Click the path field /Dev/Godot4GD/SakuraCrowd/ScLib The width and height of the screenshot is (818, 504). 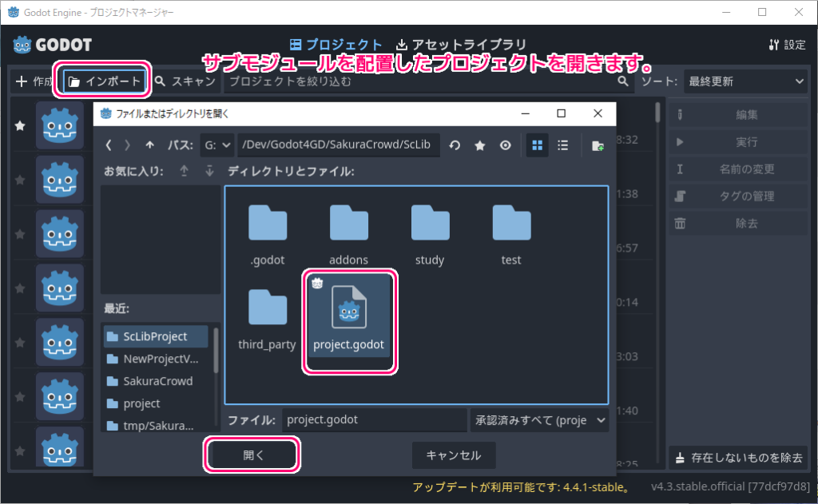pyautogui.click(x=339, y=145)
